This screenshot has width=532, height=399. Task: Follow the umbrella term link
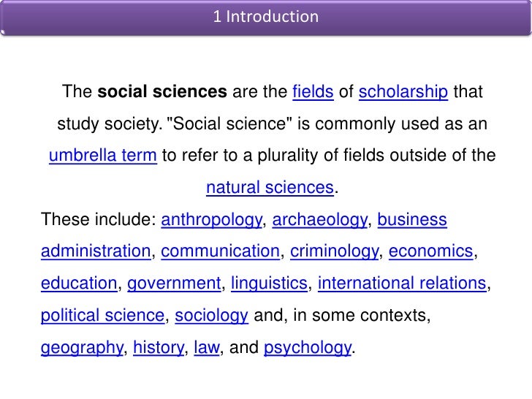(103, 156)
